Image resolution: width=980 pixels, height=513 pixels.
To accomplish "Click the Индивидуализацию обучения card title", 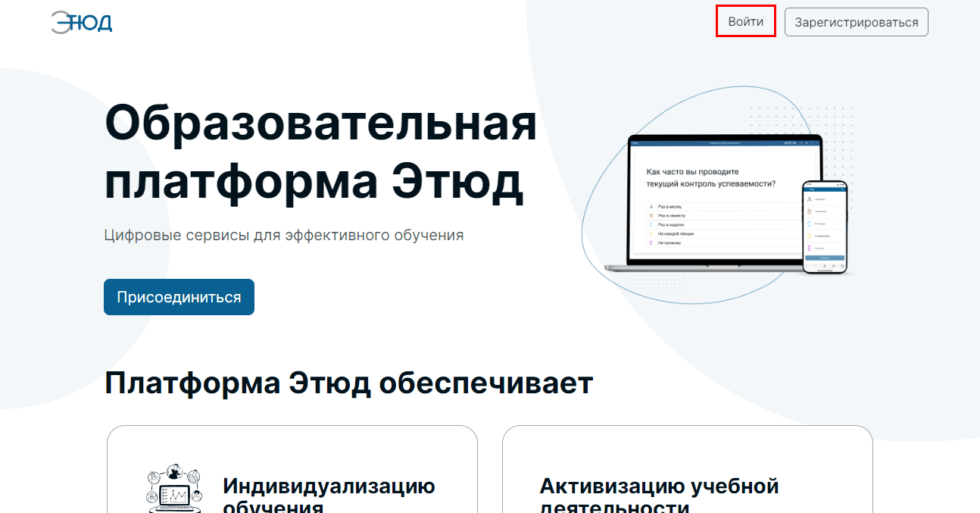I will tap(329, 494).
